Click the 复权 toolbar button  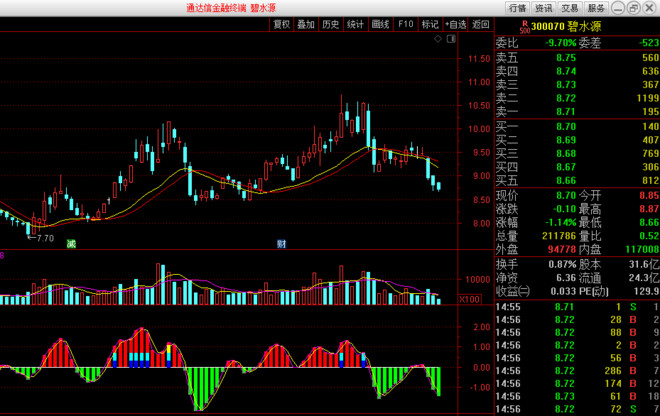coord(282,24)
